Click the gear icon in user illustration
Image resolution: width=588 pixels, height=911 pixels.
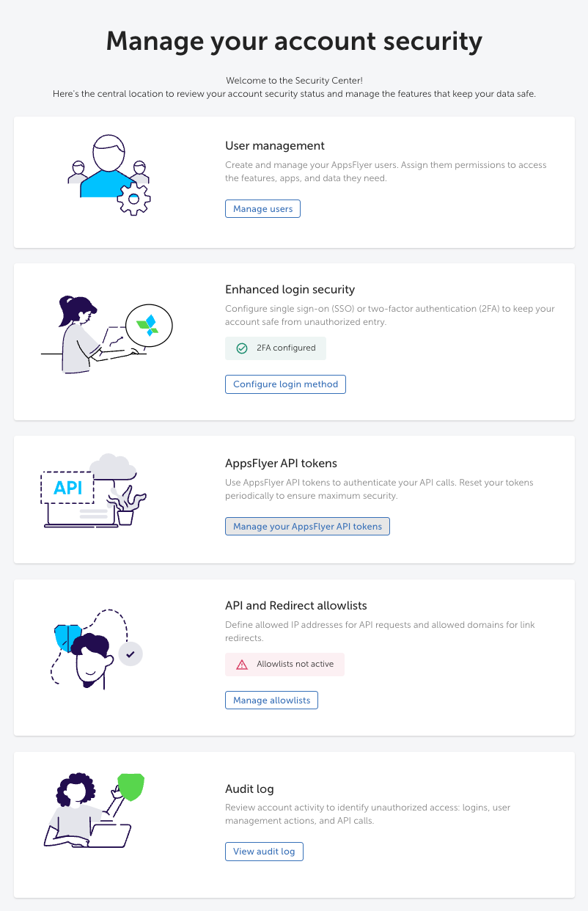134,198
